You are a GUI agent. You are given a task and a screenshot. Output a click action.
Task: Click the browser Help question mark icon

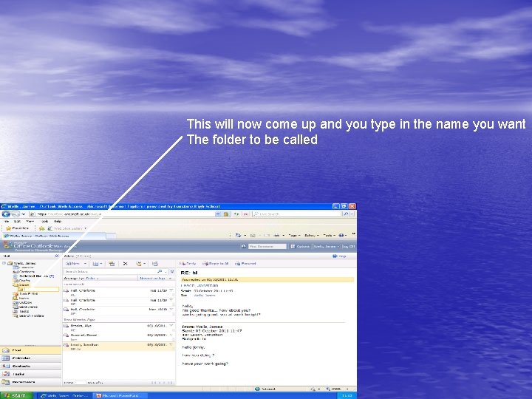click(341, 235)
